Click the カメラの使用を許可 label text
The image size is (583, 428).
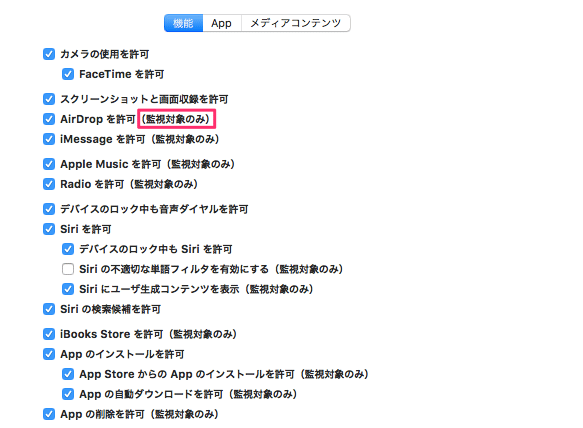(x=104, y=54)
